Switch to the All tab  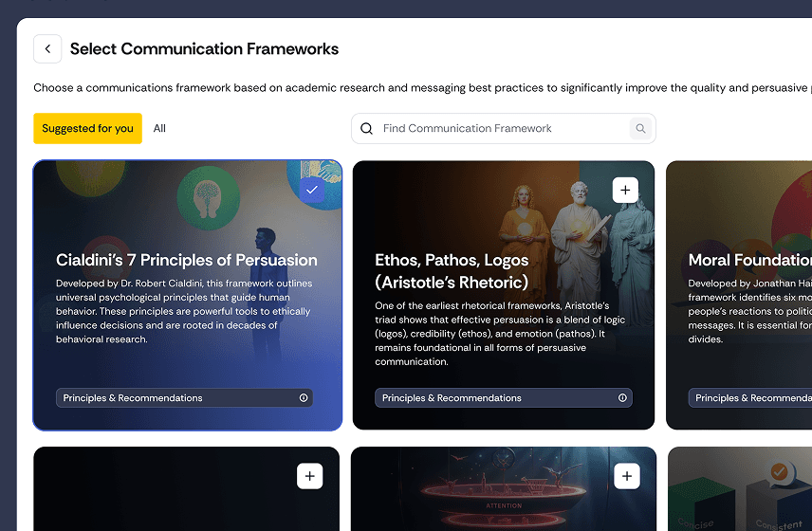click(x=159, y=128)
